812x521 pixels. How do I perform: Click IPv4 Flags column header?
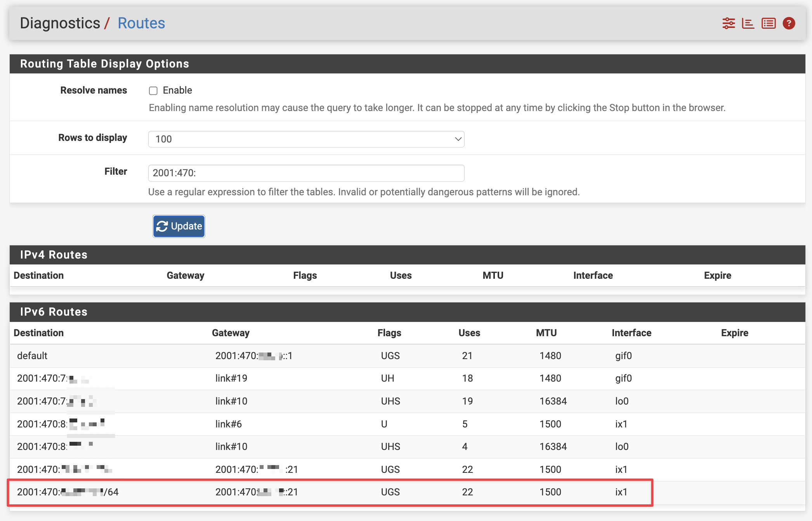(x=305, y=275)
